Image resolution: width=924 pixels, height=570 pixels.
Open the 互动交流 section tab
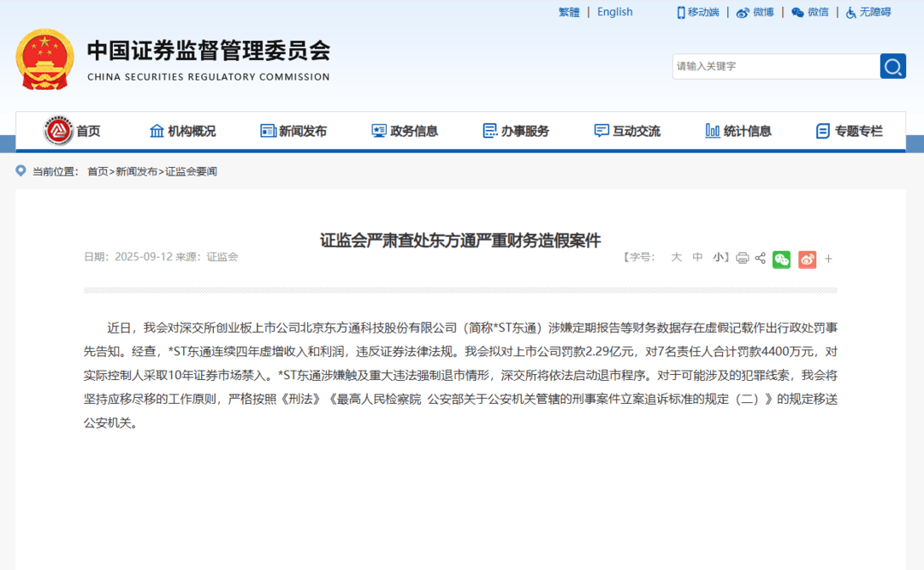(628, 130)
